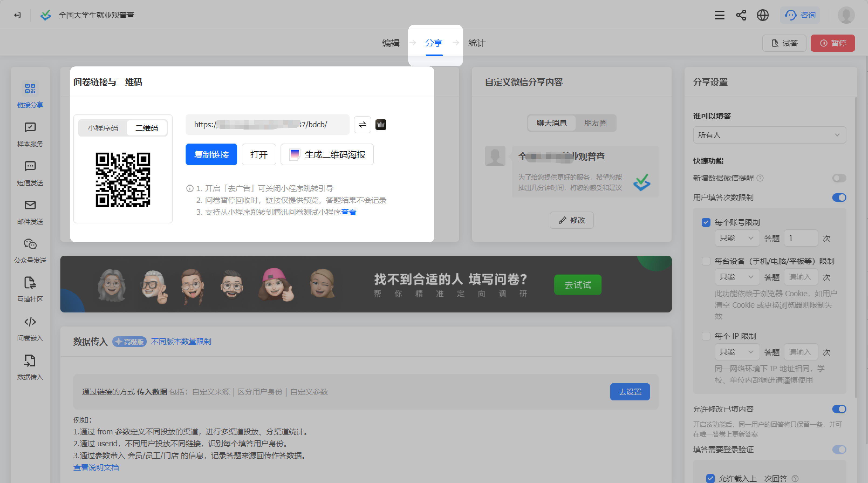Open 短信发送 in the sidebar
This screenshot has width=868, height=483.
pyautogui.click(x=30, y=173)
